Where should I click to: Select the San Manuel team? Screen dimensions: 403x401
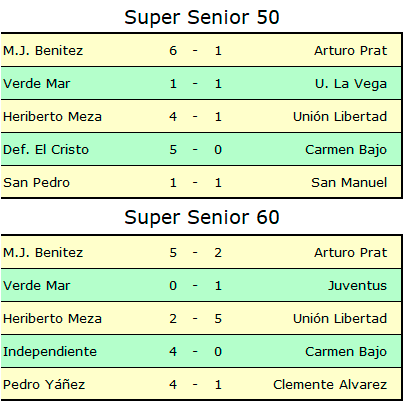349,183
